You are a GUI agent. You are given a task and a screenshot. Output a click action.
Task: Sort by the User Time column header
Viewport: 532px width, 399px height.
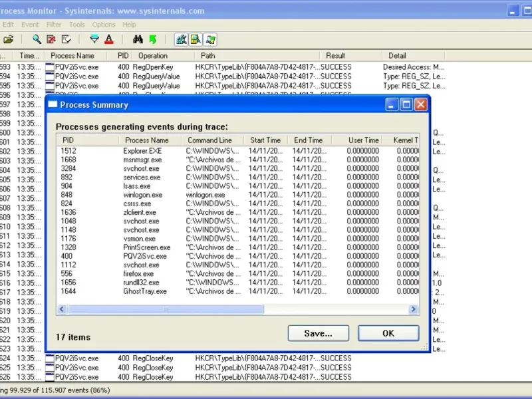point(356,140)
